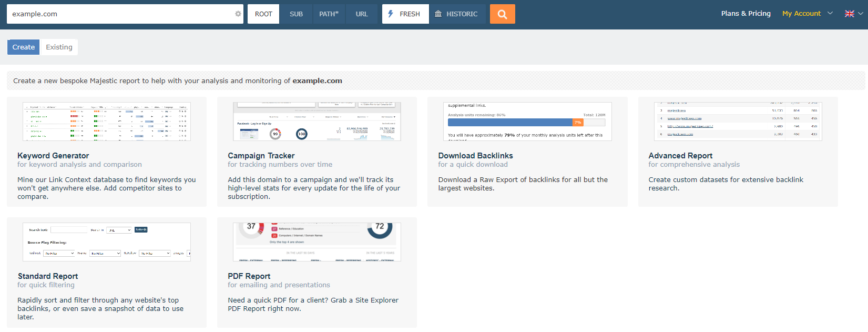
Task: Set search scope to URL
Action: coord(361,14)
